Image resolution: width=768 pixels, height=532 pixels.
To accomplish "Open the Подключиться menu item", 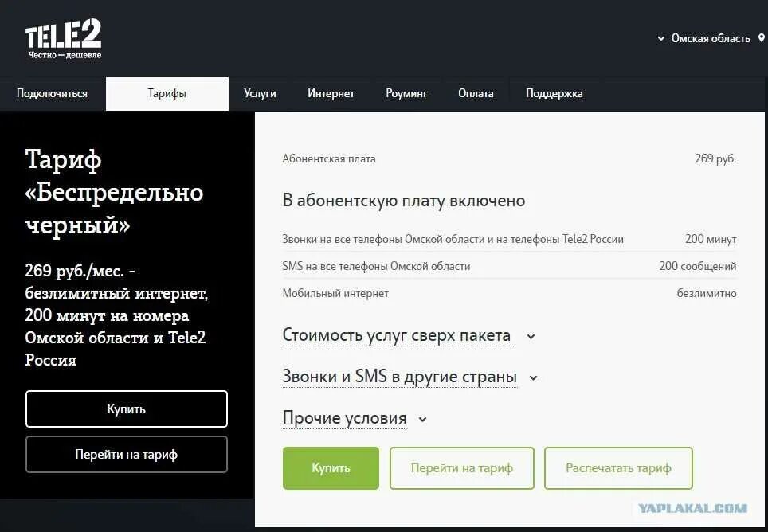I will 52,93.
